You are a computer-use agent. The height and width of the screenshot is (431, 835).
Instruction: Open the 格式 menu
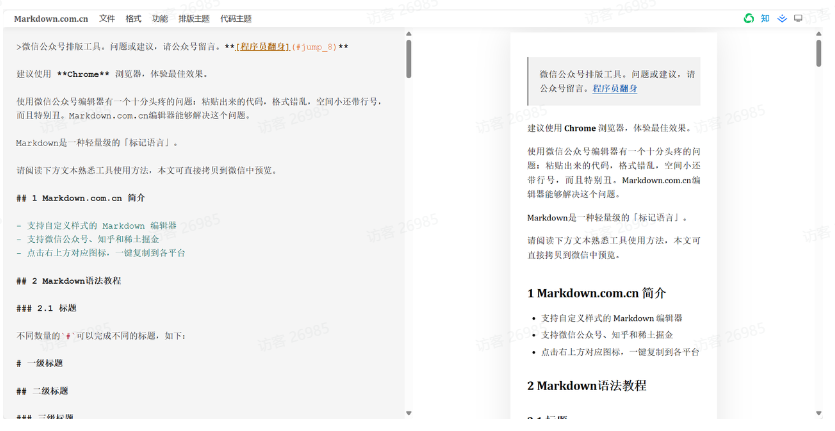point(133,19)
